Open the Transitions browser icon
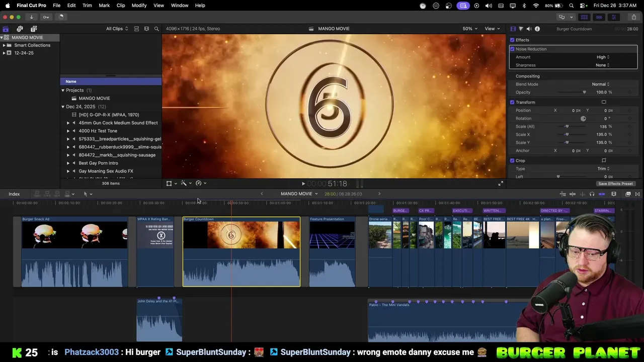This screenshot has height=362, width=644. point(637,194)
